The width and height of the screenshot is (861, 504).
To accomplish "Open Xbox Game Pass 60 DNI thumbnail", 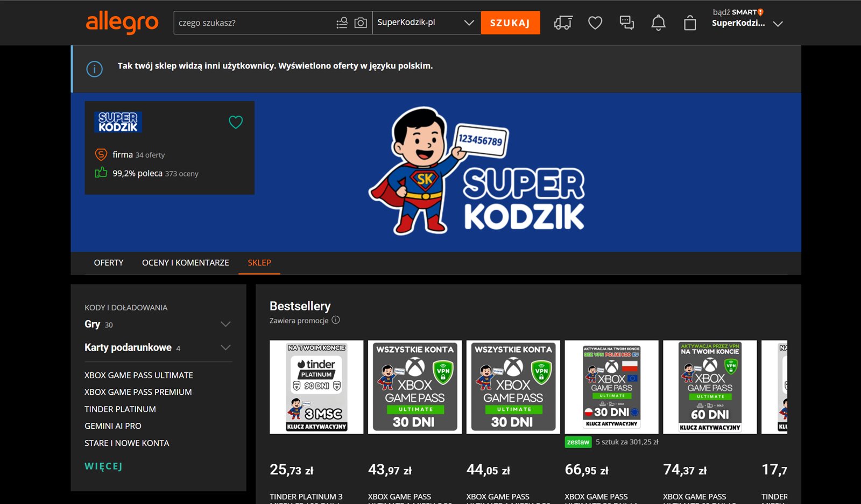I will [710, 387].
